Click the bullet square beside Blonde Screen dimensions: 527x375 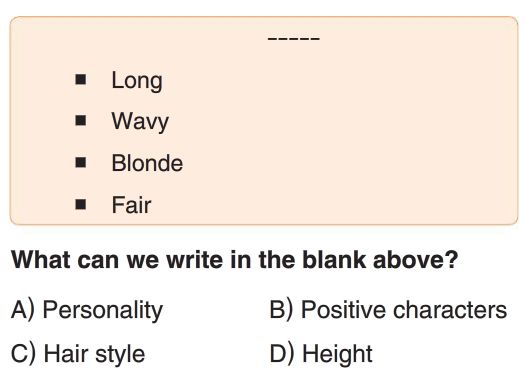coord(81,162)
